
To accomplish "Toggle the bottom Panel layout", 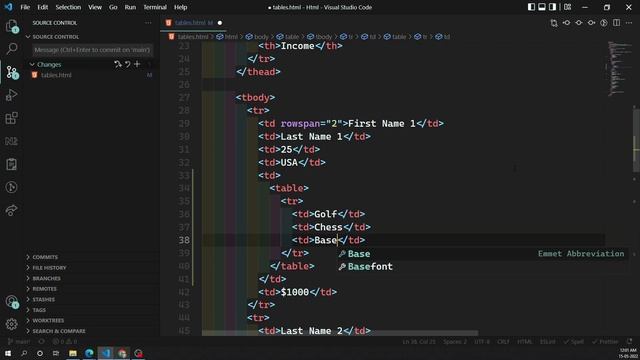I will click(542, 7).
